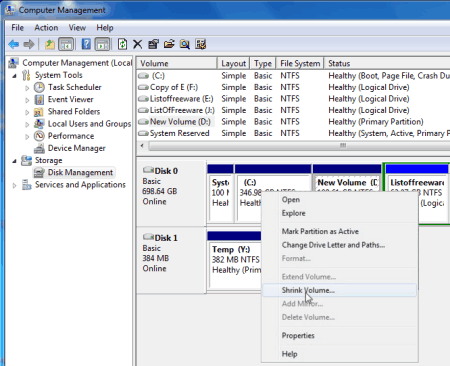Sort by the Status column header
The height and width of the screenshot is (366, 450).
[x=387, y=63]
